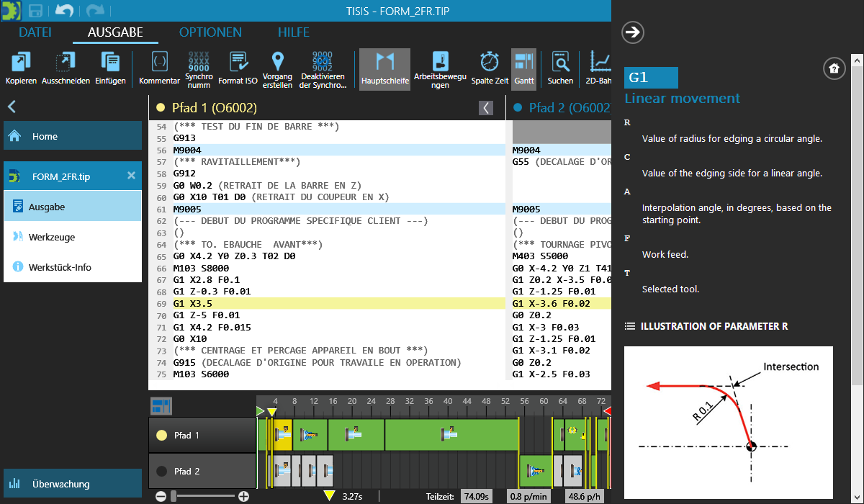Collapse Pfad 1 column with chevron
The height and width of the screenshot is (504, 864).
point(487,108)
